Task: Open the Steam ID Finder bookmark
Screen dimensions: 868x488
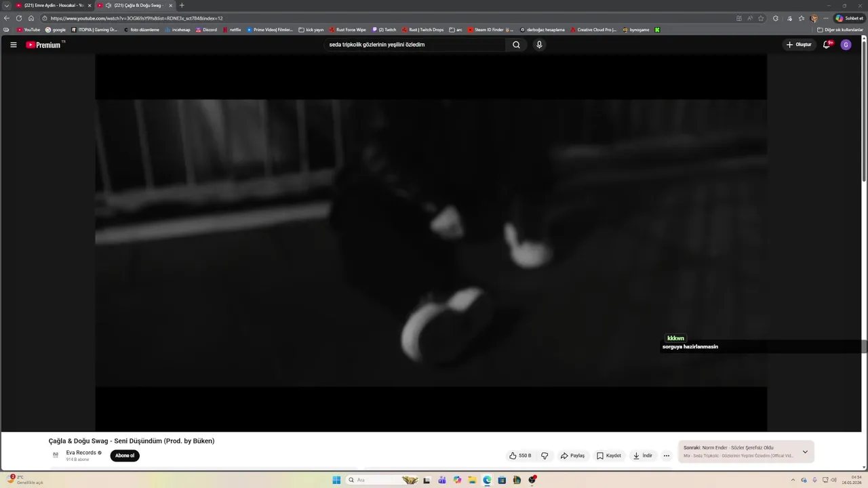Action: [x=490, y=30]
